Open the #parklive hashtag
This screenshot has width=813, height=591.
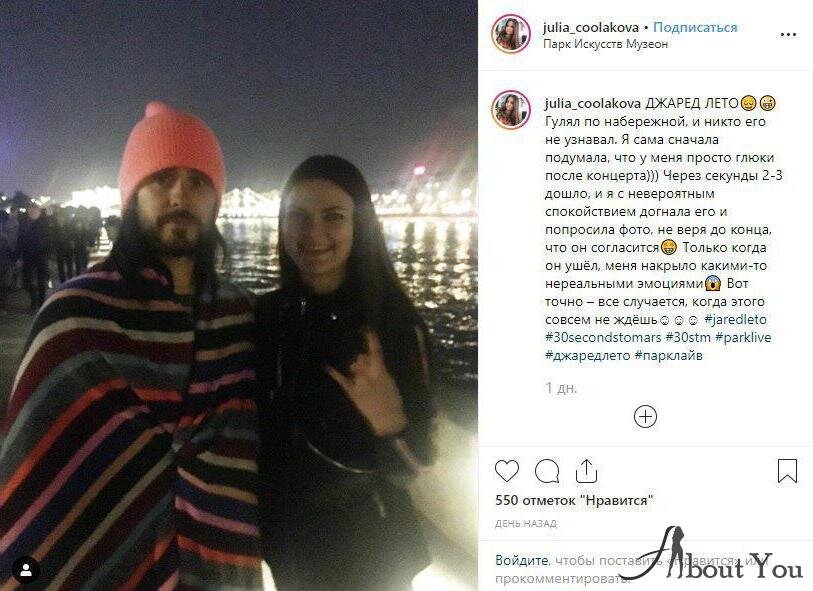(x=743, y=337)
